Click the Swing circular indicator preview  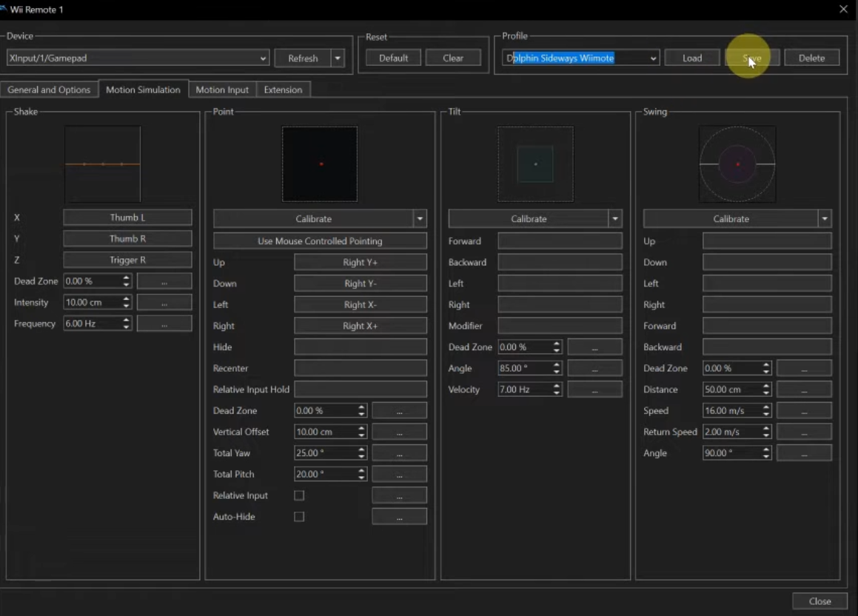pos(737,164)
